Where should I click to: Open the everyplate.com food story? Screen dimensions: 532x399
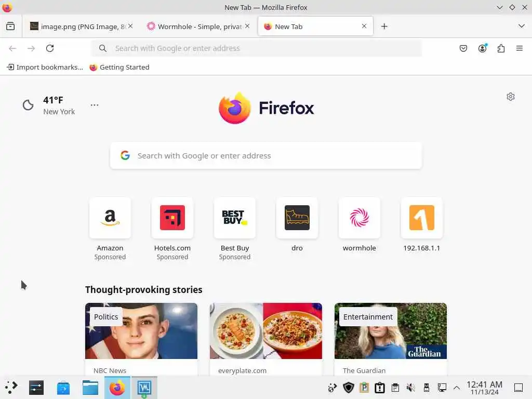(x=266, y=339)
